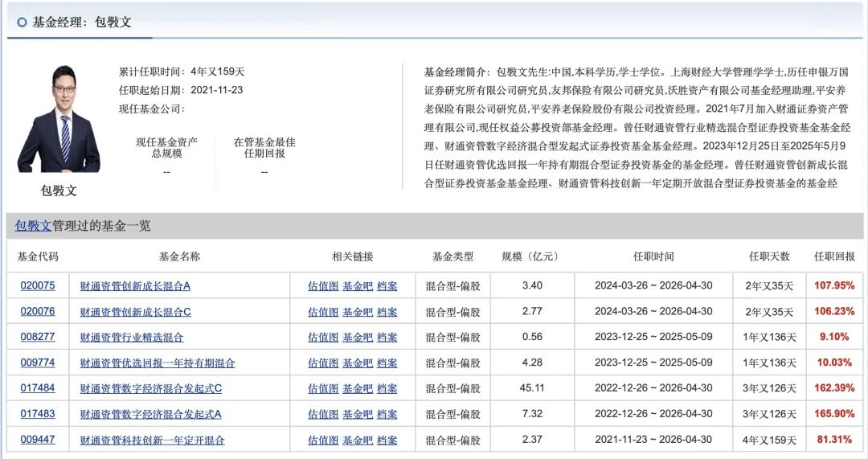Click the 包斅文 name under the portrait
Screen dimensions: 868x459
[59, 191]
